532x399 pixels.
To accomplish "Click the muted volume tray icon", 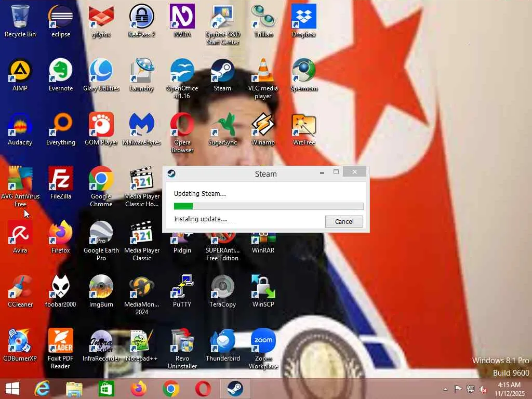I will (x=483, y=389).
